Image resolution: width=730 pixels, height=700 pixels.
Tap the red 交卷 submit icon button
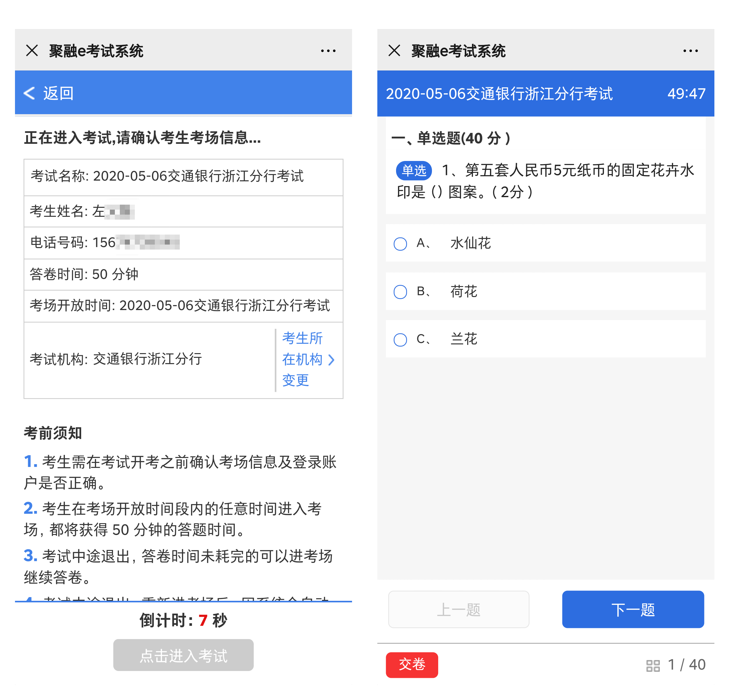pos(412,665)
